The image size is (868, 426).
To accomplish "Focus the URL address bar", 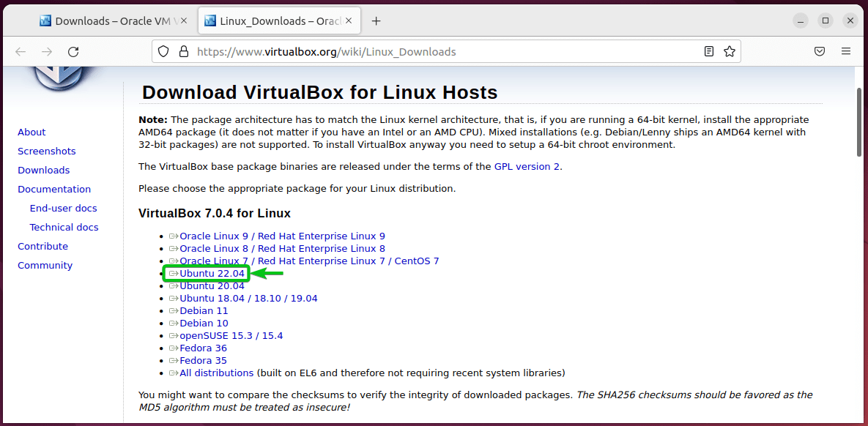I will (x=445, y=51).
